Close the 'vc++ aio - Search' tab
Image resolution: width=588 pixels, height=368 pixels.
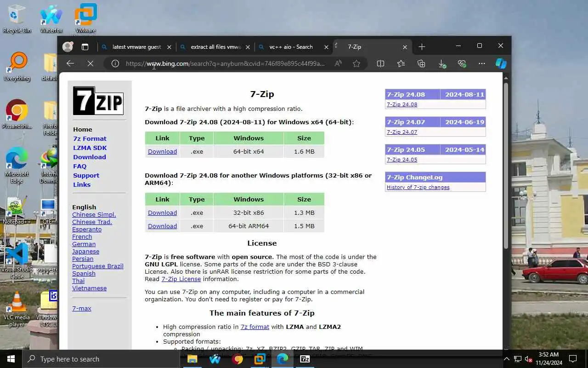click(327, 47)
